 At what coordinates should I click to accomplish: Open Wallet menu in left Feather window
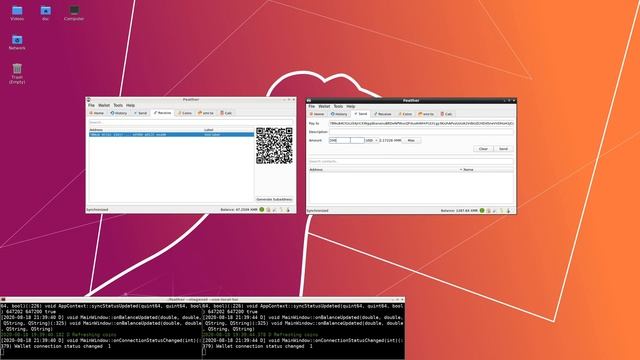[x=104, y=105]
